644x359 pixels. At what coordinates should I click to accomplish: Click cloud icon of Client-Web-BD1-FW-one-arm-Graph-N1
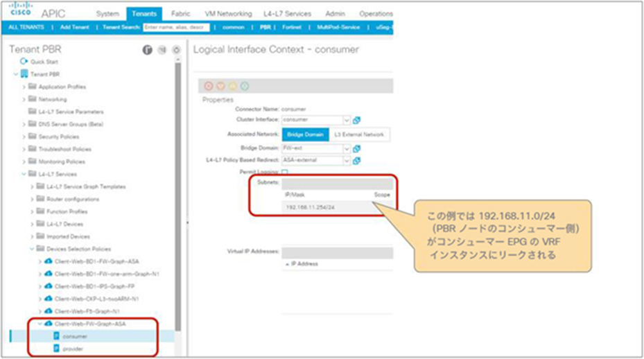point(49,274)
